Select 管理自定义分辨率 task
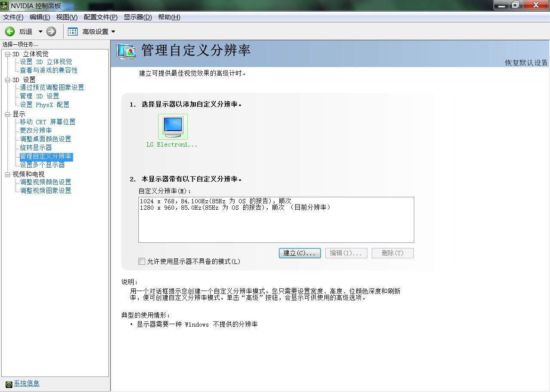This screenshot has width=550, height=392. tap(46, 156)
